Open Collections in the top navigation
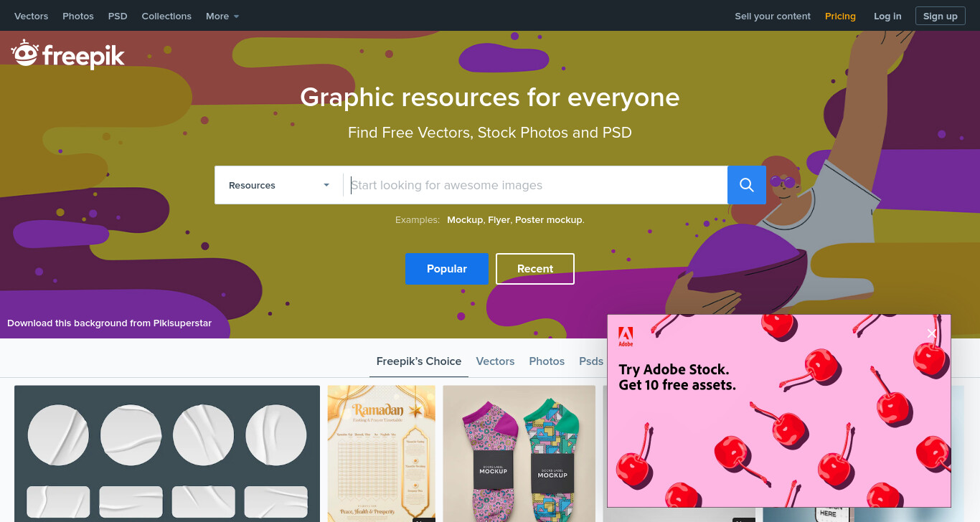This screenshot has width=980, height=522. [166, 16]
